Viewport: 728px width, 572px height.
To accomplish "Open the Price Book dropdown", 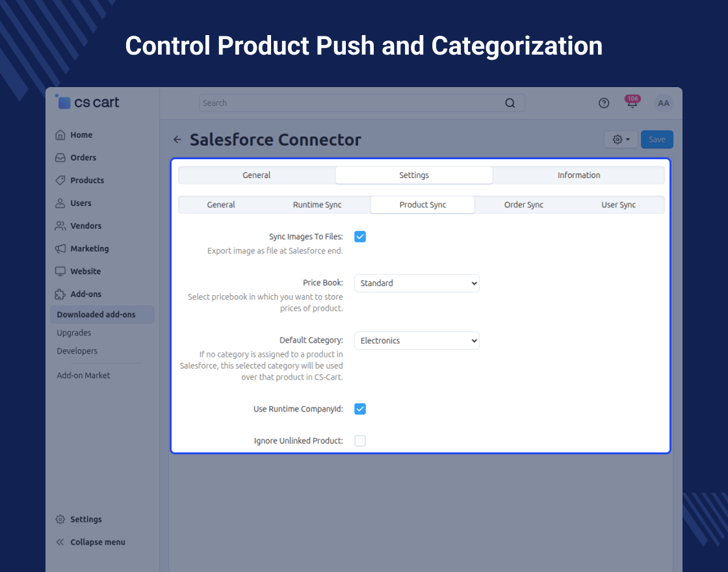I will [x=417, y=283].
